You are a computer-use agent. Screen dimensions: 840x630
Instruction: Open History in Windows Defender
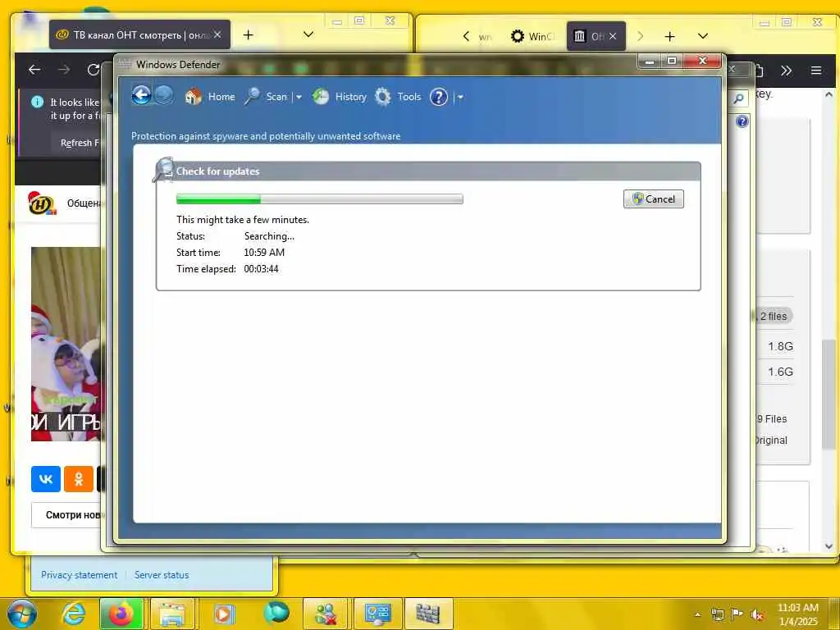[340, 97]
